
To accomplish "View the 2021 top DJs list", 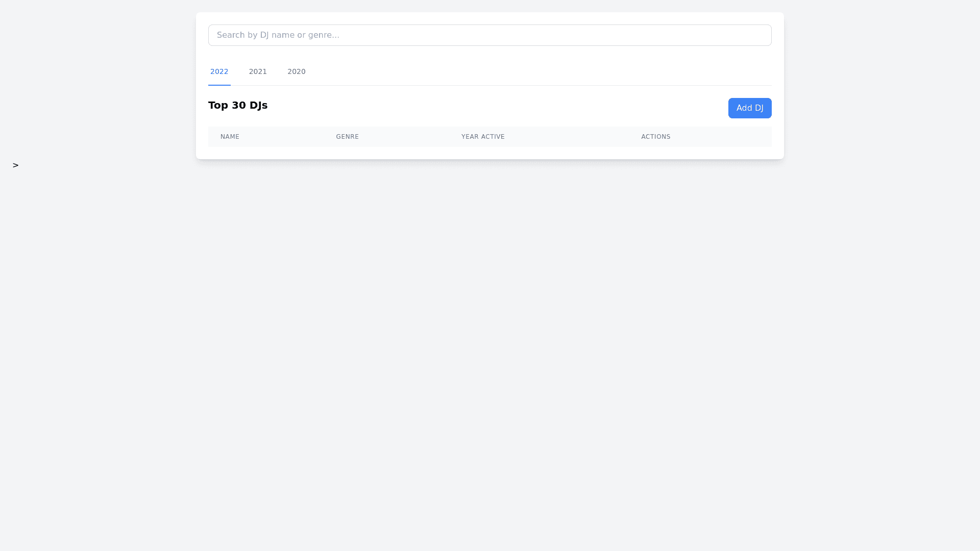I will tap(258, 71).
